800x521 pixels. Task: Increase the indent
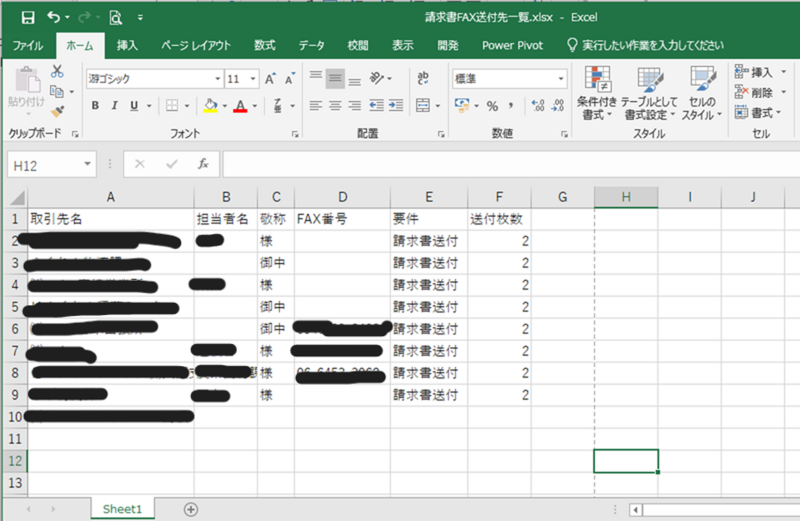point(396,106)
